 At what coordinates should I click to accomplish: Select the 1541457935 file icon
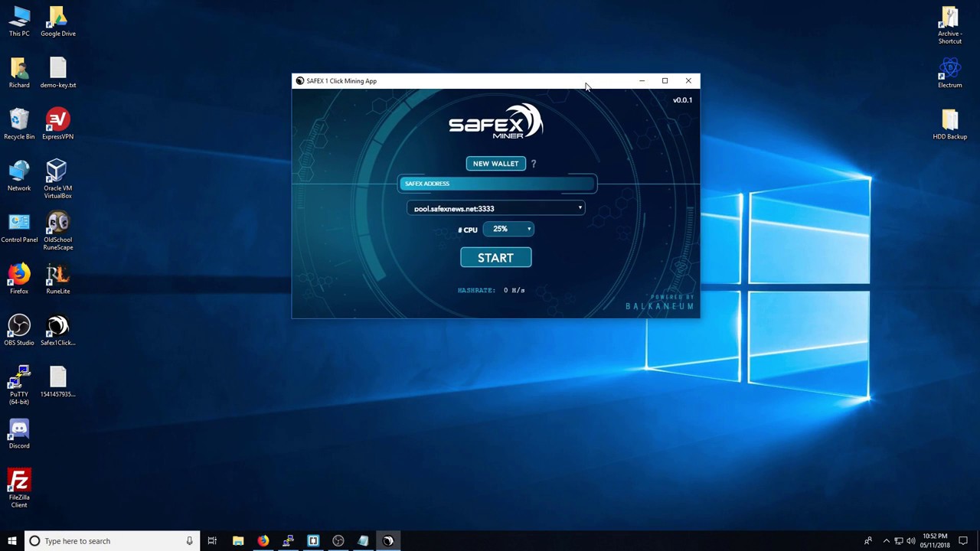point(58,380)
